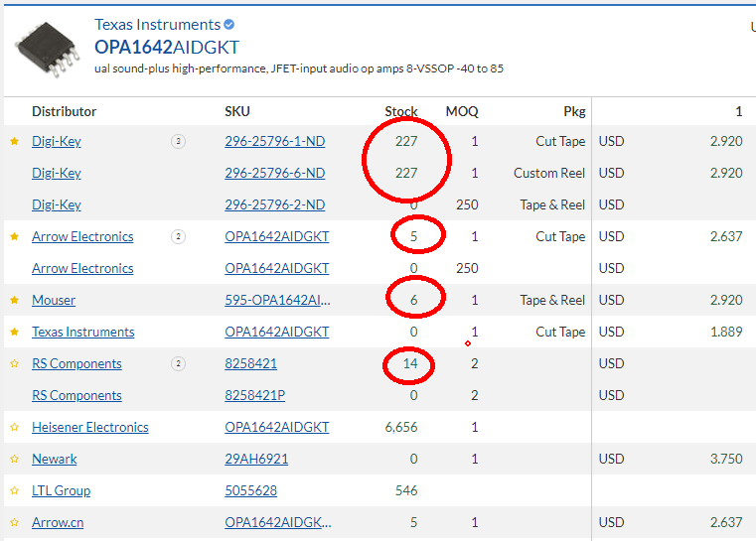This screenshot has width=756, height=541.
Task: Open SKU 296-25796-6-ND
Action: pos(275,173)
